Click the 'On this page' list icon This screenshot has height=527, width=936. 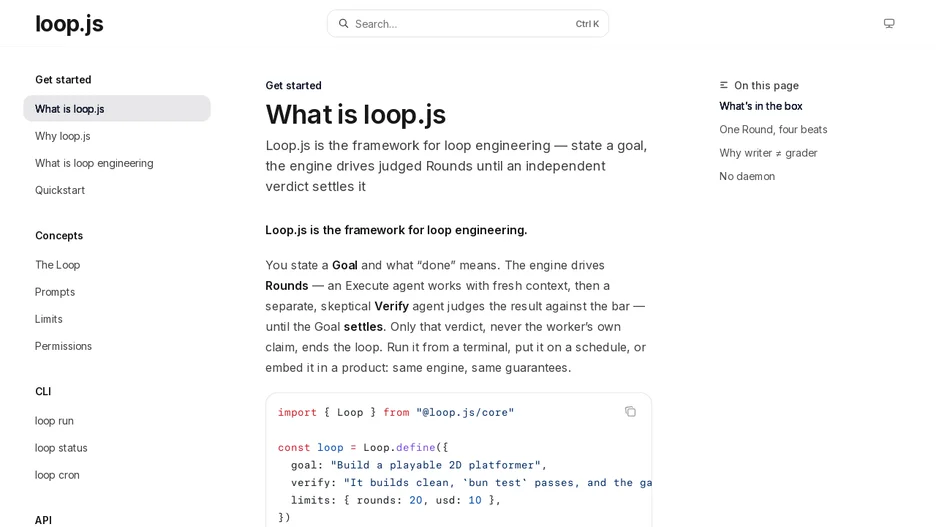click(723, 85)
